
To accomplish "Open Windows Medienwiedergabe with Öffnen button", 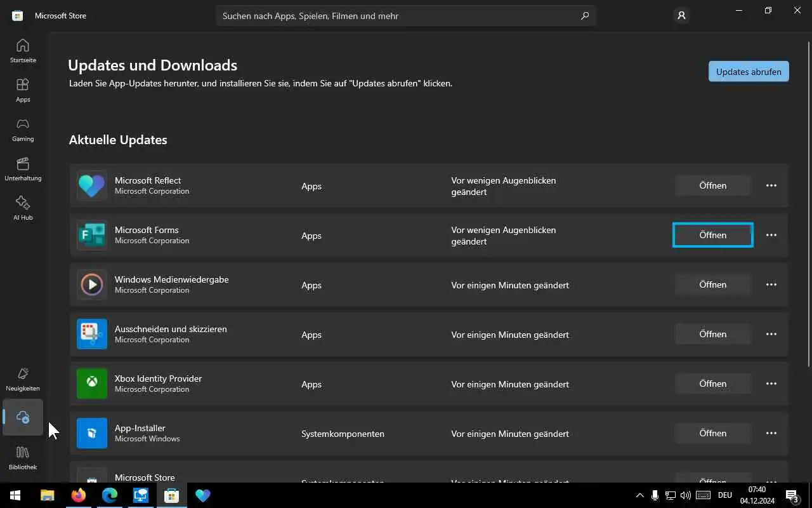I will point(713,284).
